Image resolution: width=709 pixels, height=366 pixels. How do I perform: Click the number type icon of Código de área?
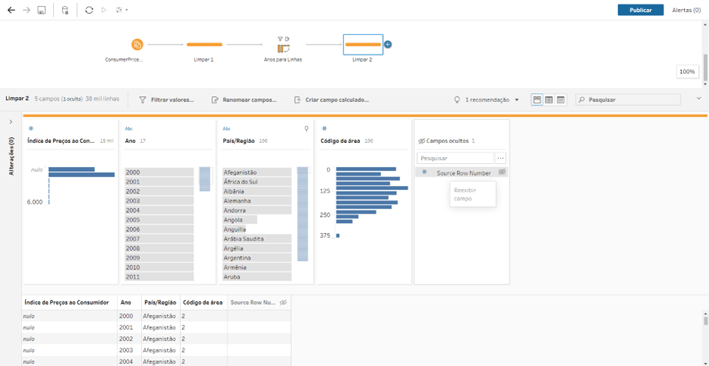click(324, 128)
